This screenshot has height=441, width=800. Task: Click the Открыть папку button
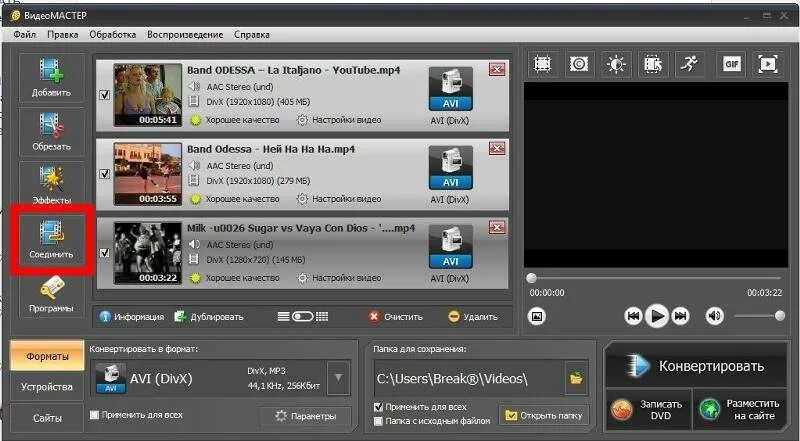click(544, 415)
